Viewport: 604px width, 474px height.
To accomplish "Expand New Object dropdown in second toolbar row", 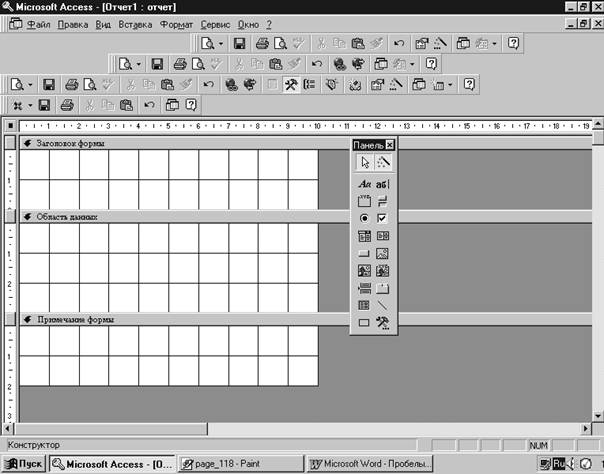I will point(412,64).
